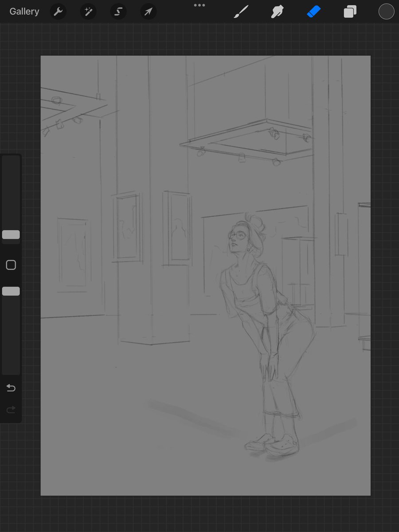Select the Paint brush tool
The image size is (399, 532).
tap(241, 12)
